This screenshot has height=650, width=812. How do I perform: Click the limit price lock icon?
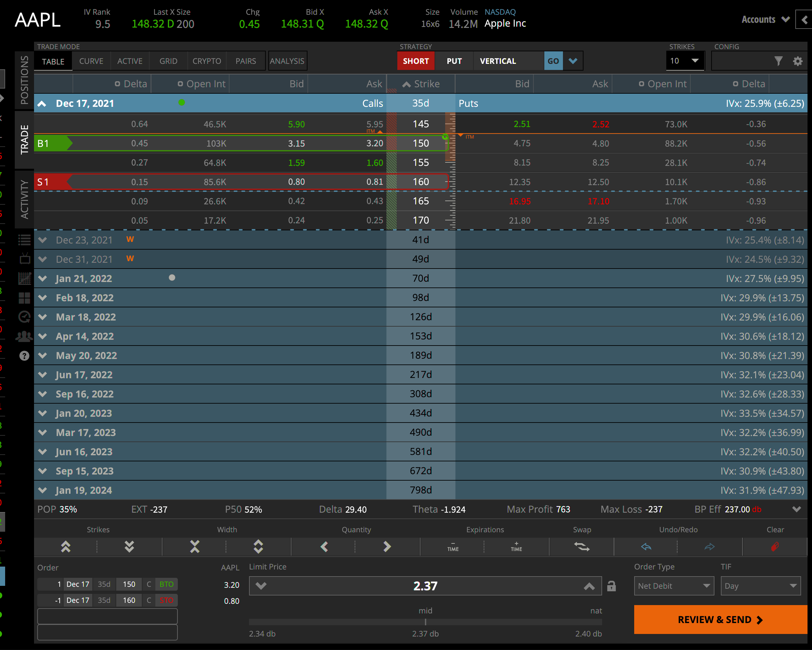[611, 586]
